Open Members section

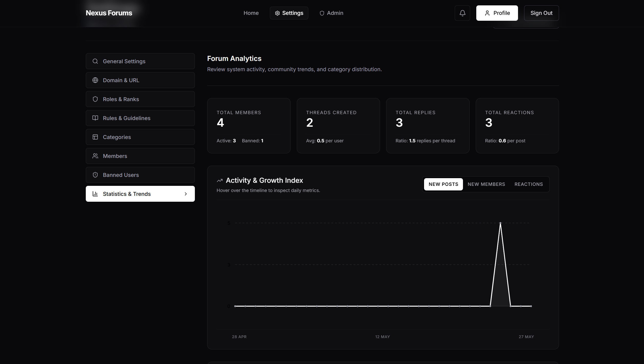coord(140,156)
